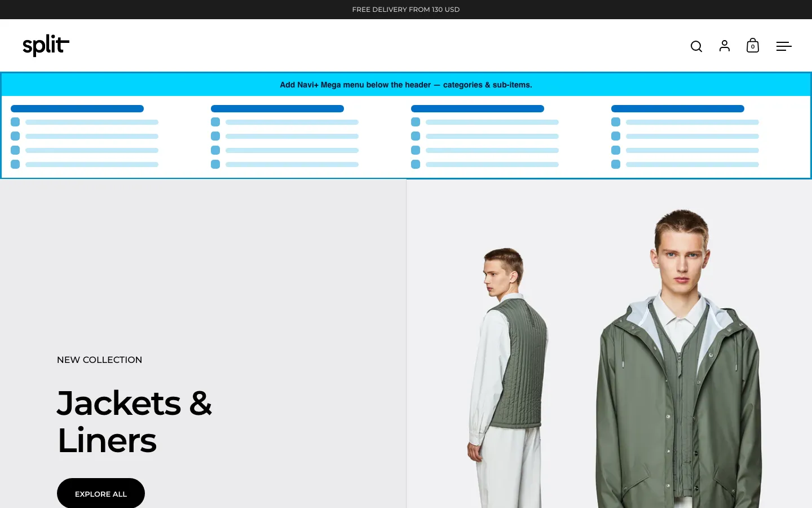812x508 pixels.
Task: Click the Navi+ Mega menu banner text
Action: 406,85
